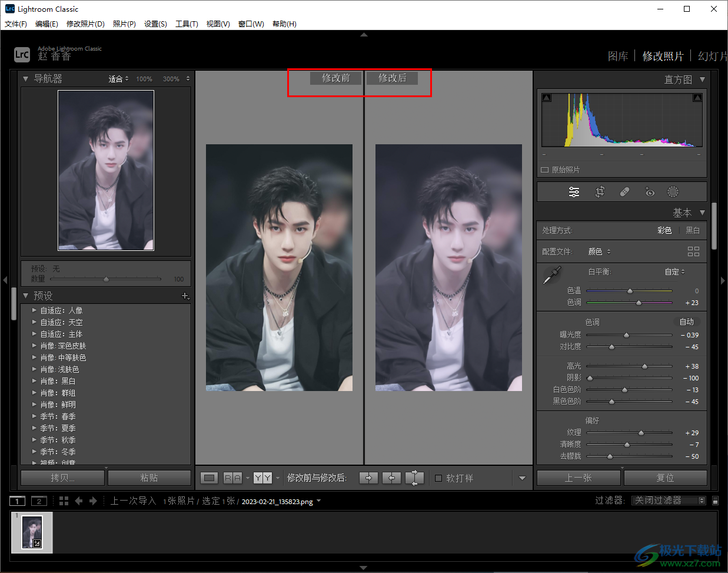Collapse the 直方图 histogram panel
This screenshot has width=728, height=573.
702,79
